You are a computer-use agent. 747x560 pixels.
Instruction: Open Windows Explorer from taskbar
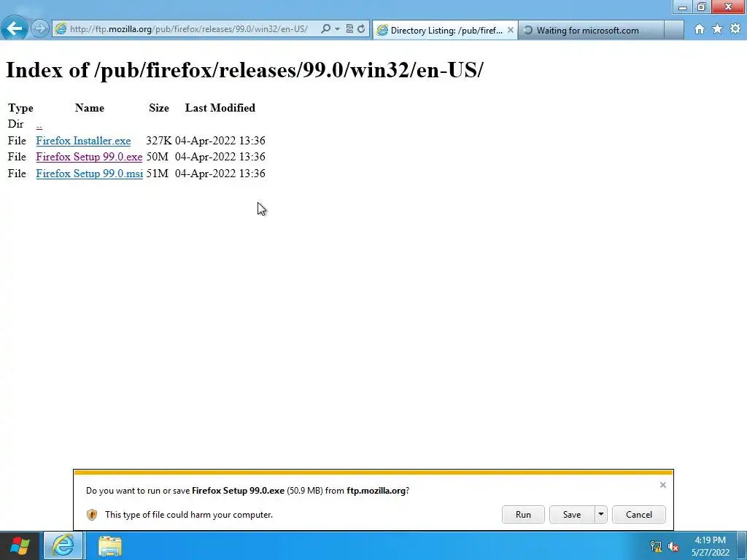110,545
